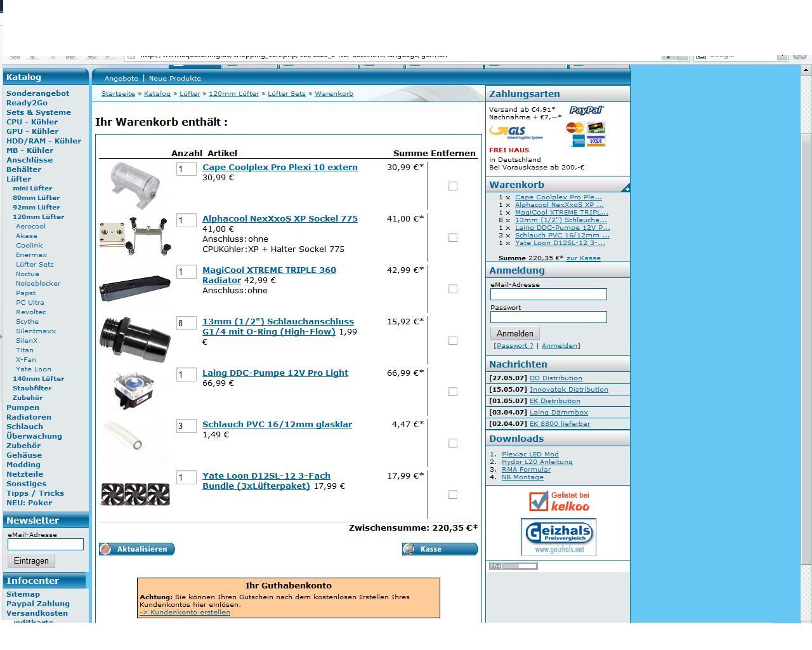Open MagiCool radiator product thumbnail

135,288
